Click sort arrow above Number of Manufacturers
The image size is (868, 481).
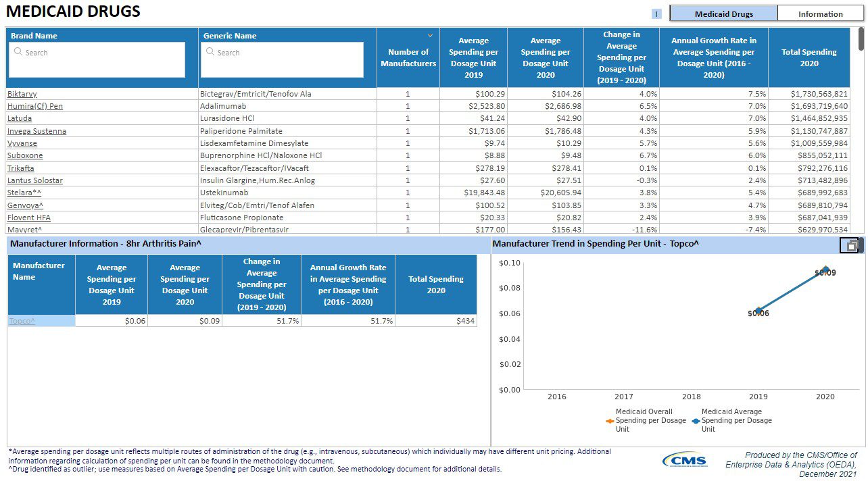[x=430, y=35]
